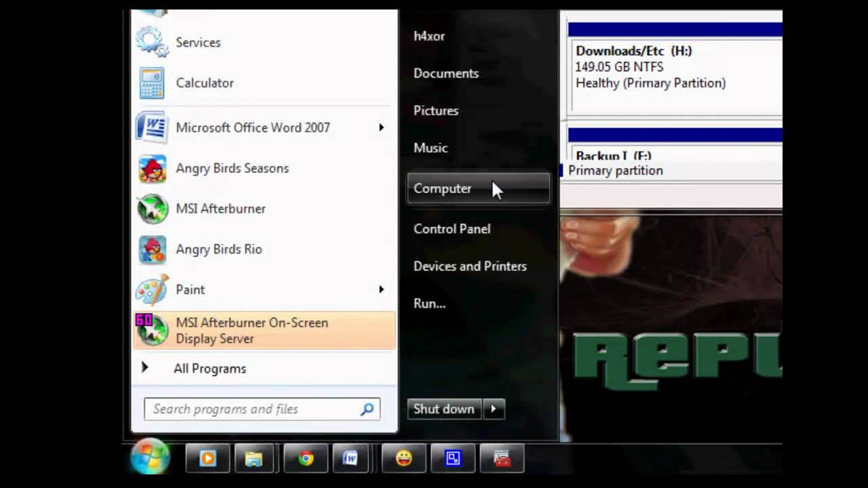The image size is (868, 488).
Task: Open Music library link
Action: pos(431,148)
